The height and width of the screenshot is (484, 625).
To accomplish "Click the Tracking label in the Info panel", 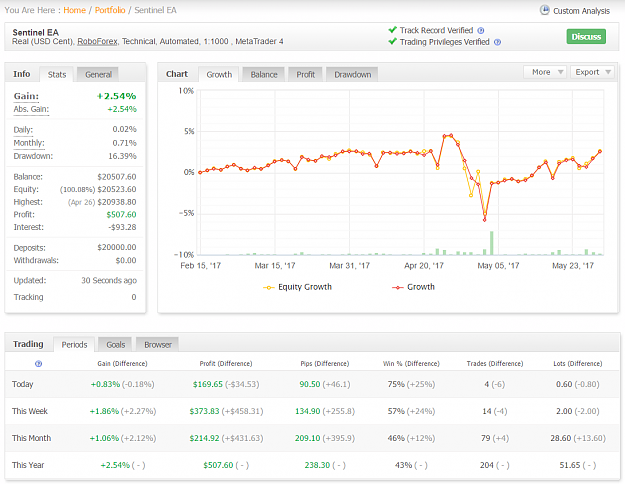I will (x=28, y=297).
